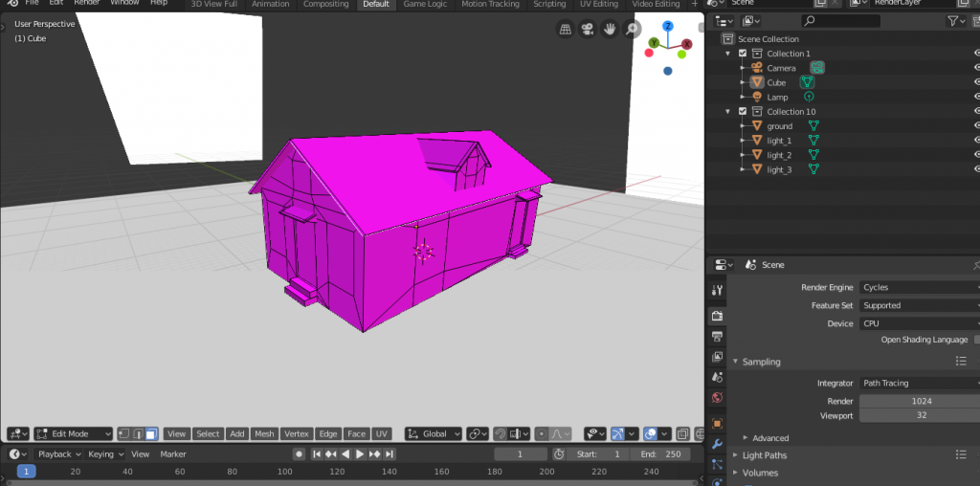Switch to the Motion Tracking workspace tab
The image size is (980, 486).
point(490,4)
